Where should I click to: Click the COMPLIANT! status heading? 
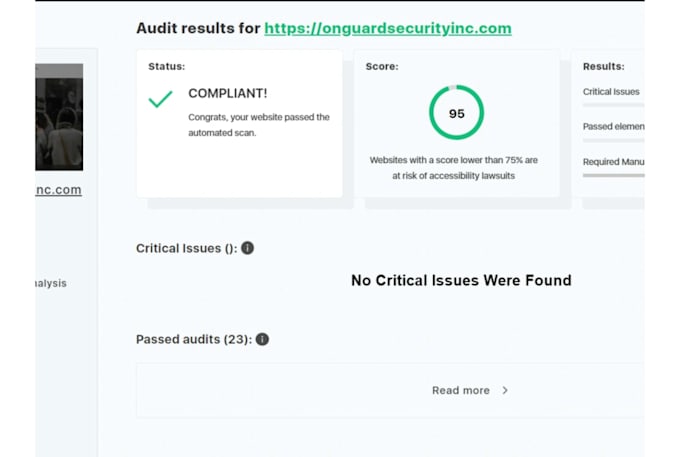click(x=228, y=93)
